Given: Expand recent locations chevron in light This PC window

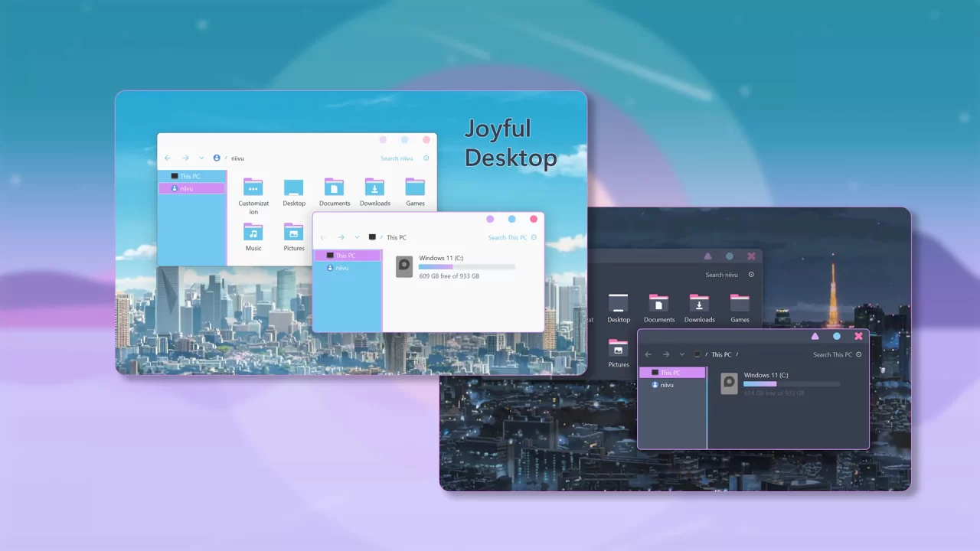Looking at the screenshot, I should [x=358, y=237].
